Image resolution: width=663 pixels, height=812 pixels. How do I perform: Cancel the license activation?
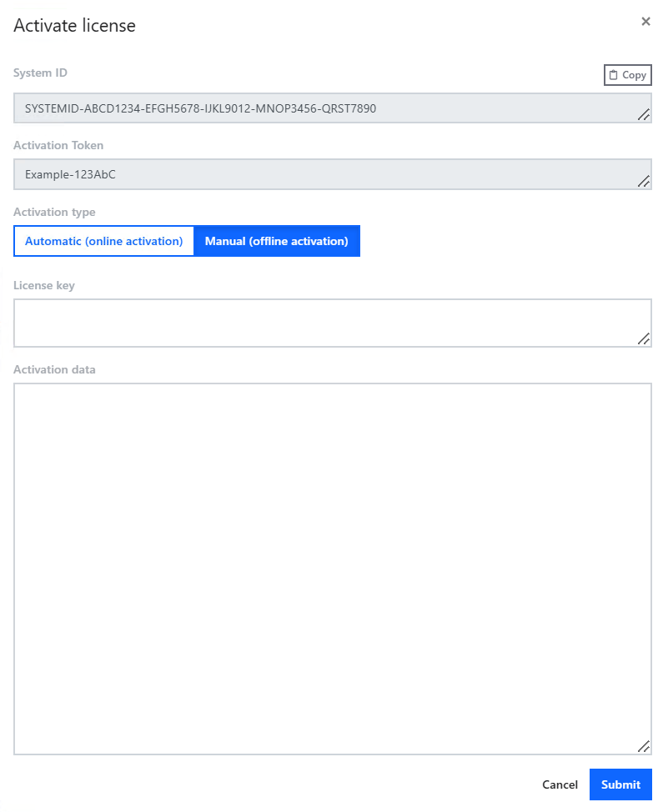tap(560, 784)
